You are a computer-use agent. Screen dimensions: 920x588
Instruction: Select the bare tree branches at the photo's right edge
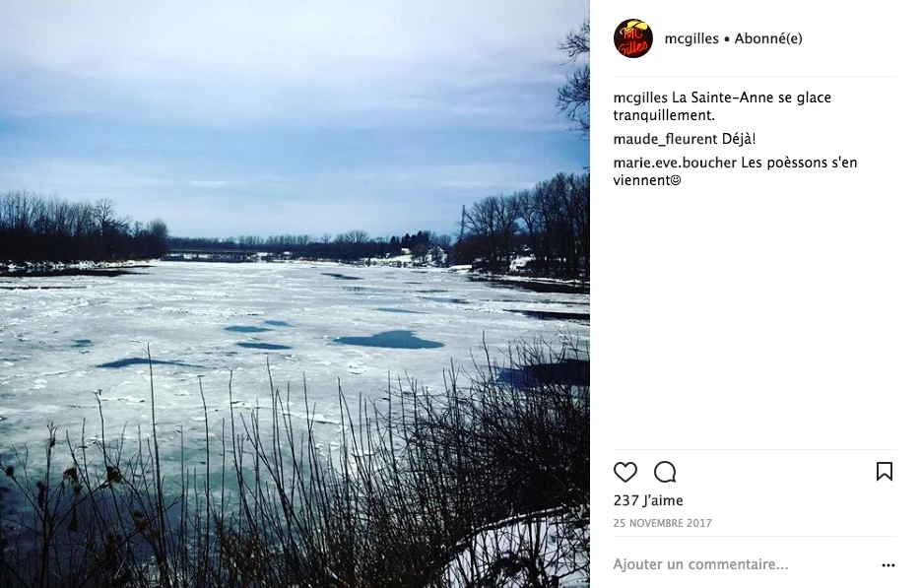click(575, 76)
